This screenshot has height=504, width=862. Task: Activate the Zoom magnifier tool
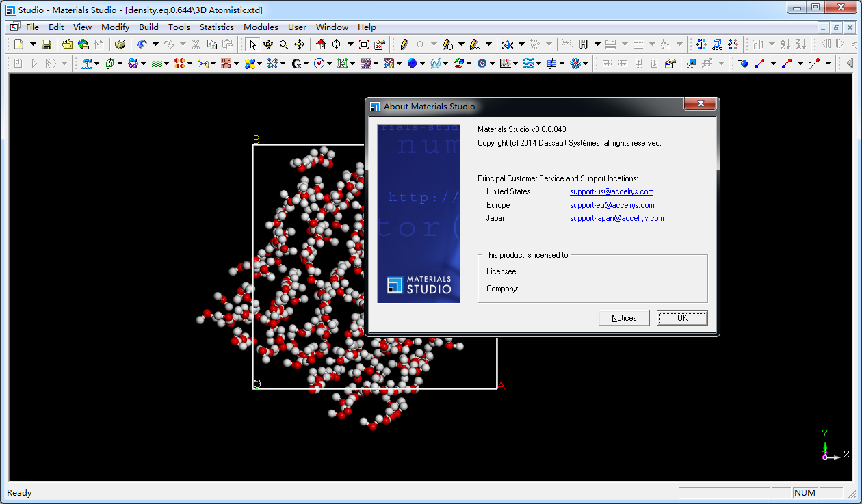pos(283,44)
